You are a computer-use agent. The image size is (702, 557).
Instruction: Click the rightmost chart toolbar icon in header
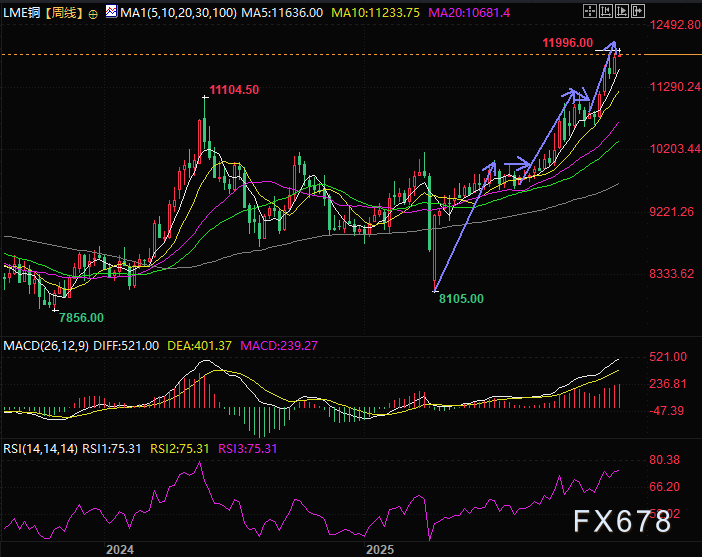pyautogui.click(x=639, y=12)
